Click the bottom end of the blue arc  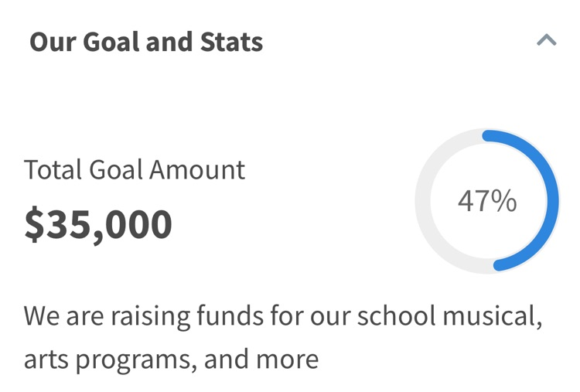pyautogui.click(x=499, y=264)
